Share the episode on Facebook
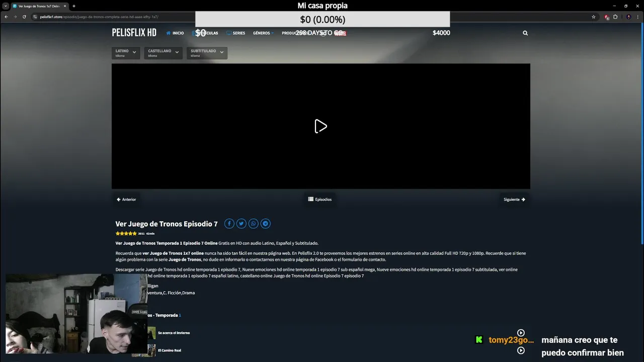This screenshot has height=362, width=644. (229, 224)
